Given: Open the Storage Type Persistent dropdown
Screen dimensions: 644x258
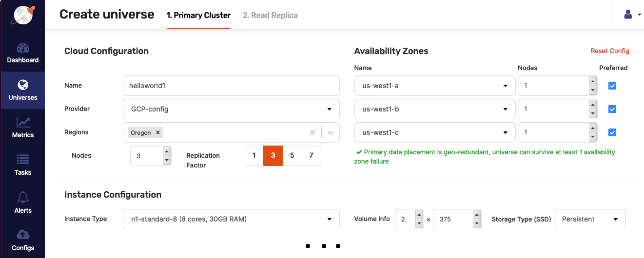Looking at the screenshot, I should pos(590,219).
